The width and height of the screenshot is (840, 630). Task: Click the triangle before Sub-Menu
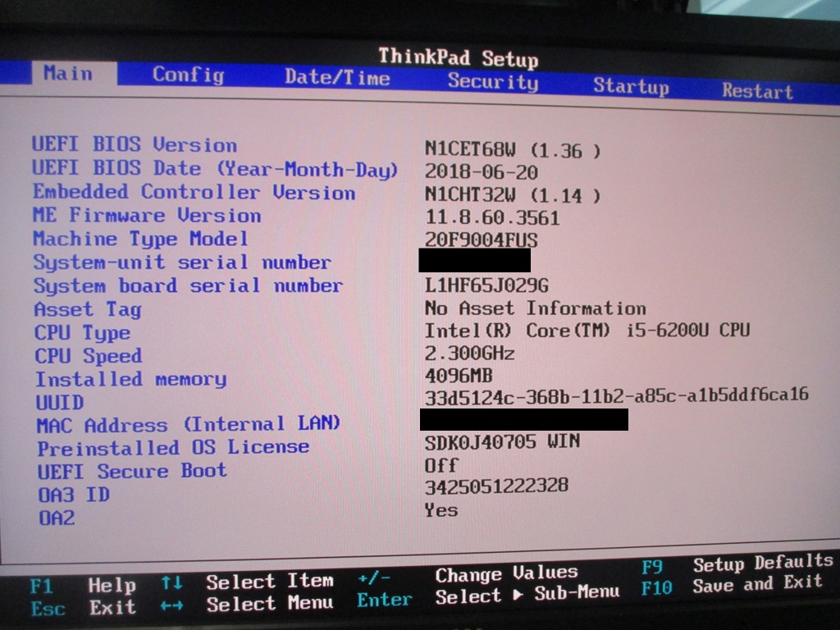(518, 595)
